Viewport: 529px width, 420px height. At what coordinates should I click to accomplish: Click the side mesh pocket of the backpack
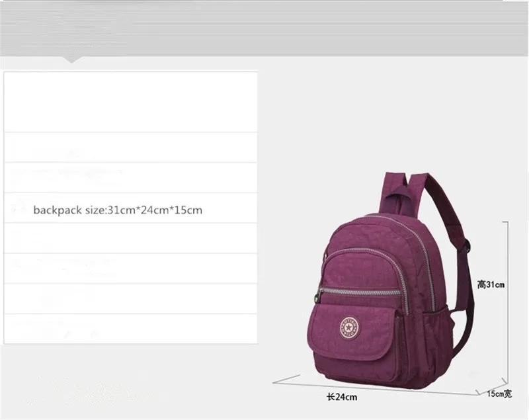click(x=444, y=327)
